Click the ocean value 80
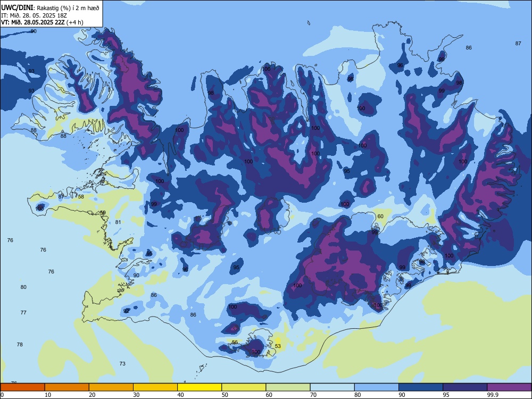The image size is (532, 399). click(23, 287)
